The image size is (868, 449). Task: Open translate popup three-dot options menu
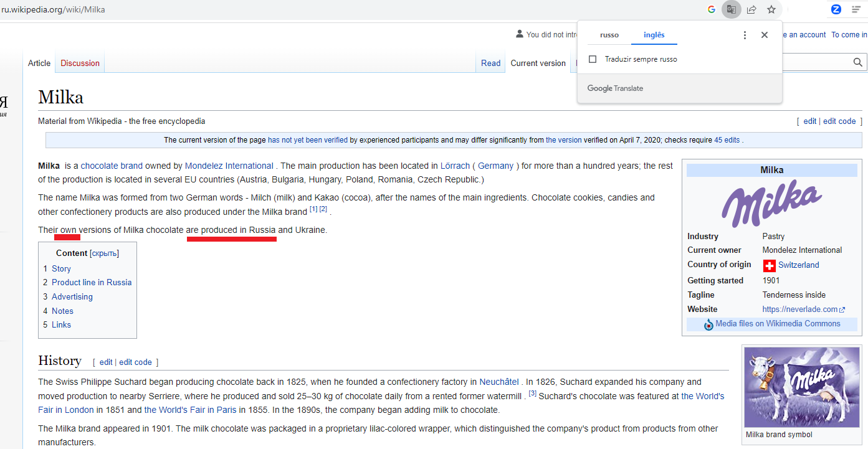coord(745,35)
